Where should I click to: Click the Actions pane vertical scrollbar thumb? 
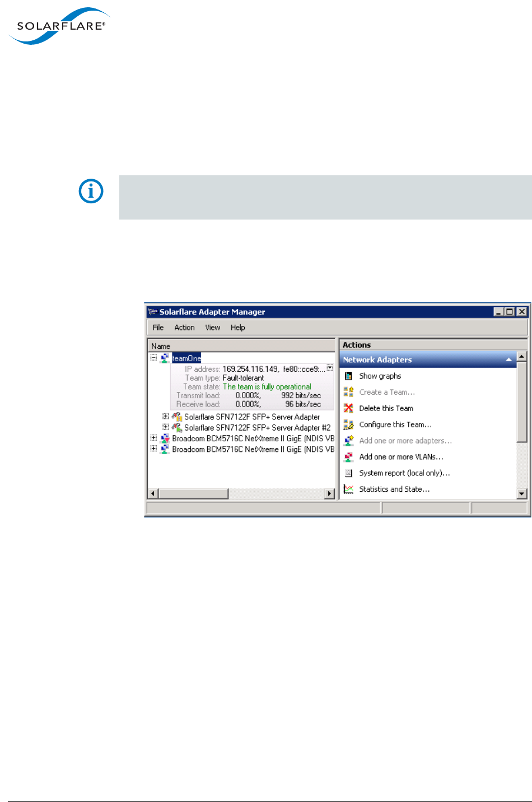click(x=522, y=402)
